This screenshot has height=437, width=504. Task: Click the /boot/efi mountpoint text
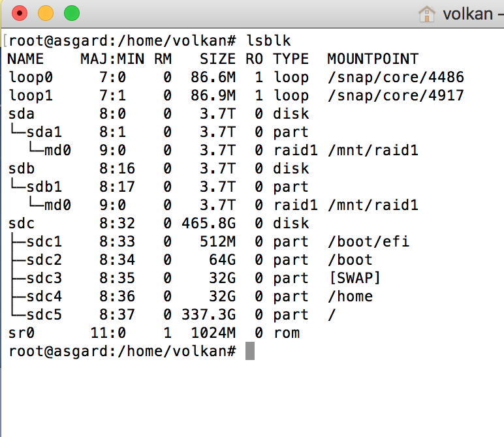click(x=368, y=242)
